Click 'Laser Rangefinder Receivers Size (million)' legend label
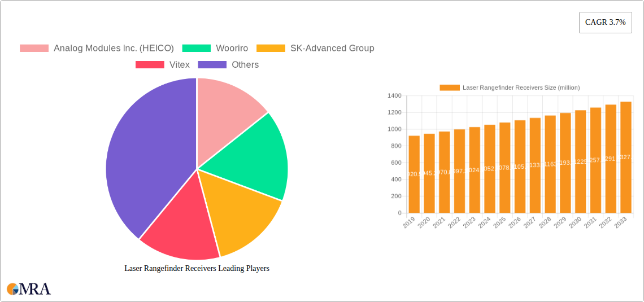 tap(521, 87)
